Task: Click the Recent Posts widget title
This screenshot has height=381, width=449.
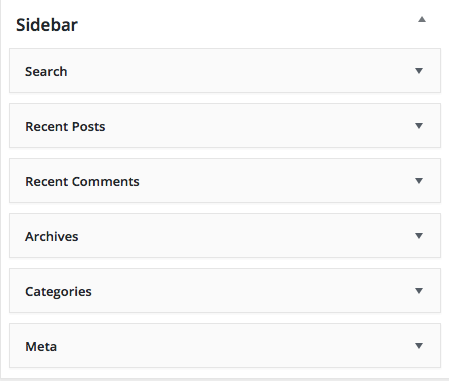Action: [65, 126]
